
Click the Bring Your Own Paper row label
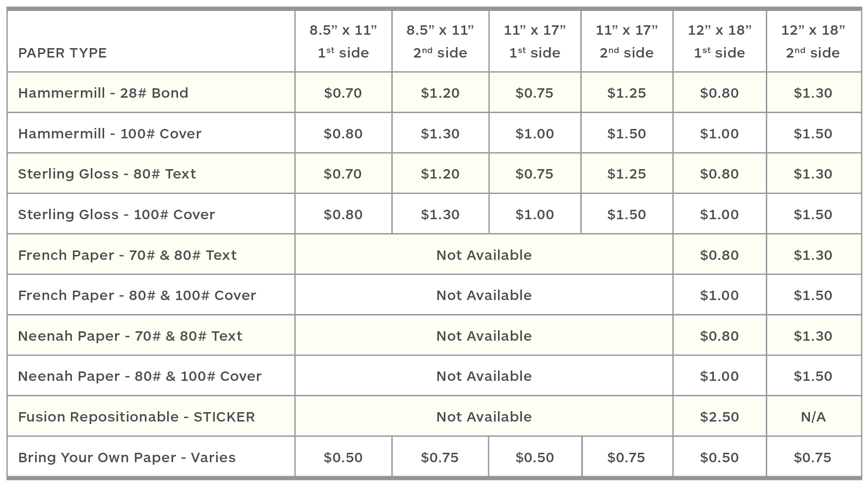point(127,457)
